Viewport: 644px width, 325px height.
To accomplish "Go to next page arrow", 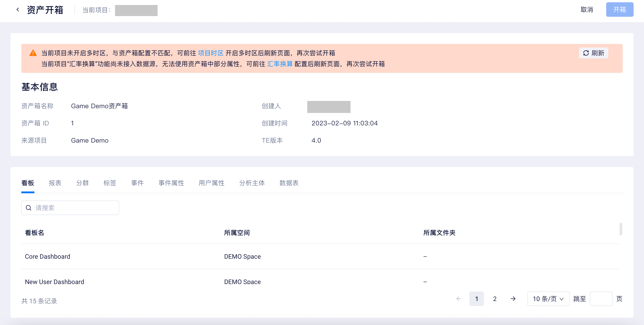I will click(513, 299).
